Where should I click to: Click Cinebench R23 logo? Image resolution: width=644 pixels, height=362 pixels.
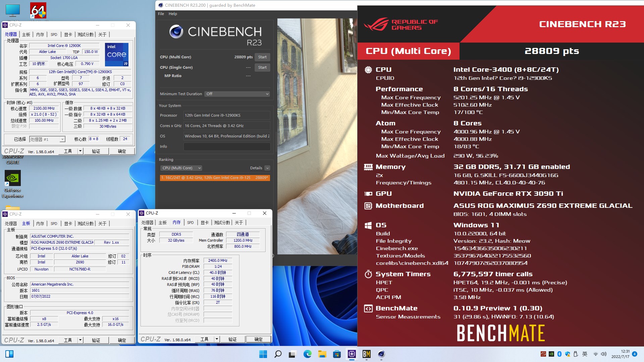[x=215, y=35]
